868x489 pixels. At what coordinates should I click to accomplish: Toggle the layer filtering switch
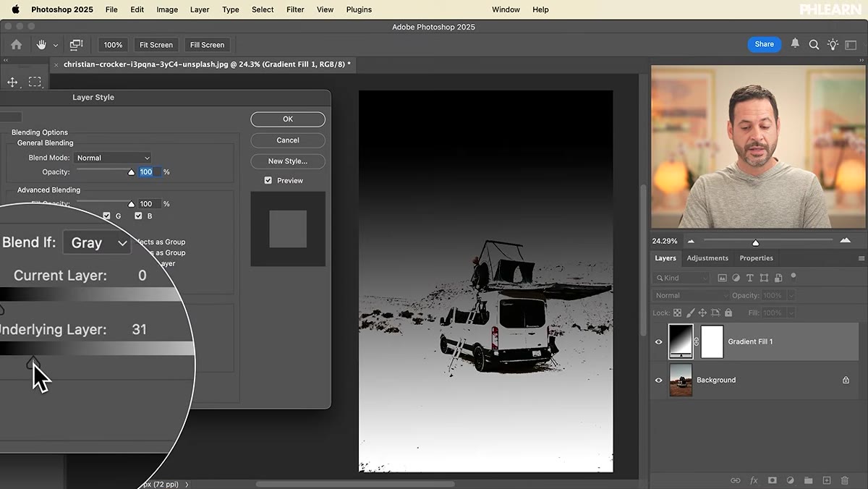793,276
